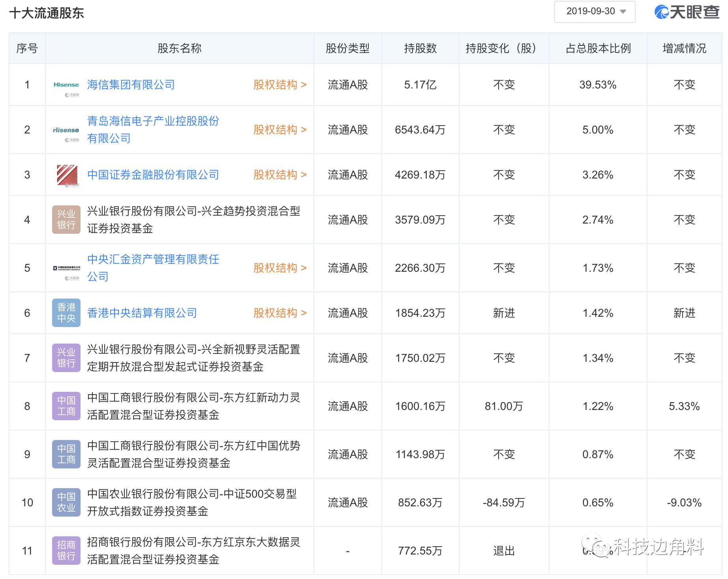Click the 股东名称 column header
The width and height of the screenshot is (728, 579).
click(180, 49)
